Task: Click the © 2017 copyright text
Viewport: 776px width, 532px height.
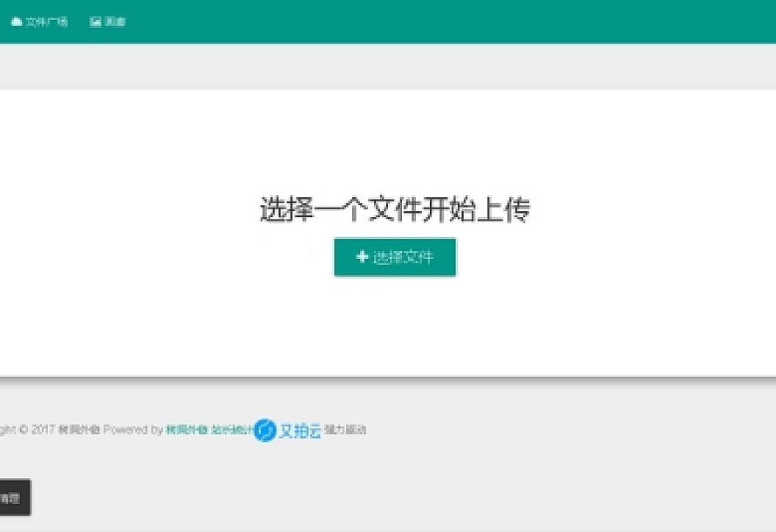Action: tap(37, 430)
